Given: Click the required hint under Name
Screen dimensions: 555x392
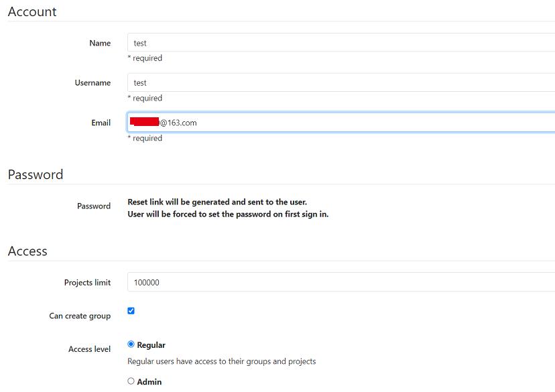Looking at the screenshot, I should tap(145, 58).
